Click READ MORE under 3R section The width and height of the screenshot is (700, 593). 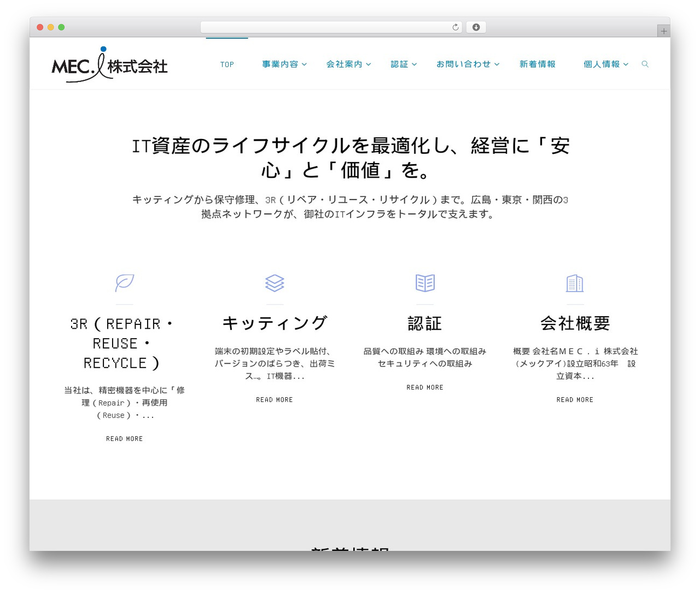click(124, 439)
